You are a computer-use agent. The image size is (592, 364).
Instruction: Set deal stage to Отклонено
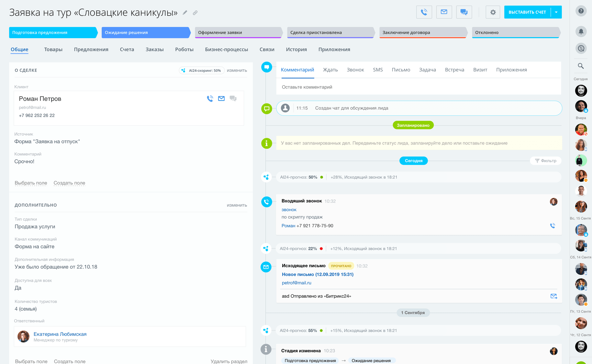tap(515, 32)
